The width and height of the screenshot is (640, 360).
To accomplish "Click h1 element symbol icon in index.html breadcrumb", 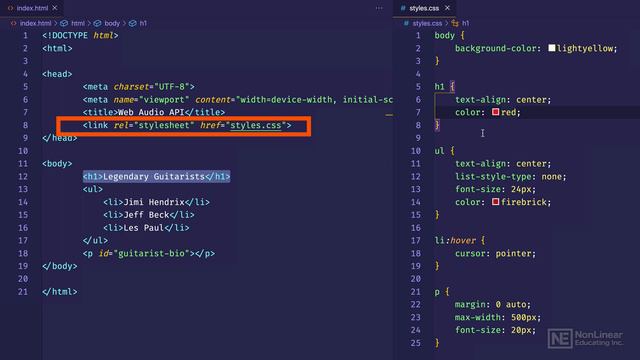I will [133, 23].
